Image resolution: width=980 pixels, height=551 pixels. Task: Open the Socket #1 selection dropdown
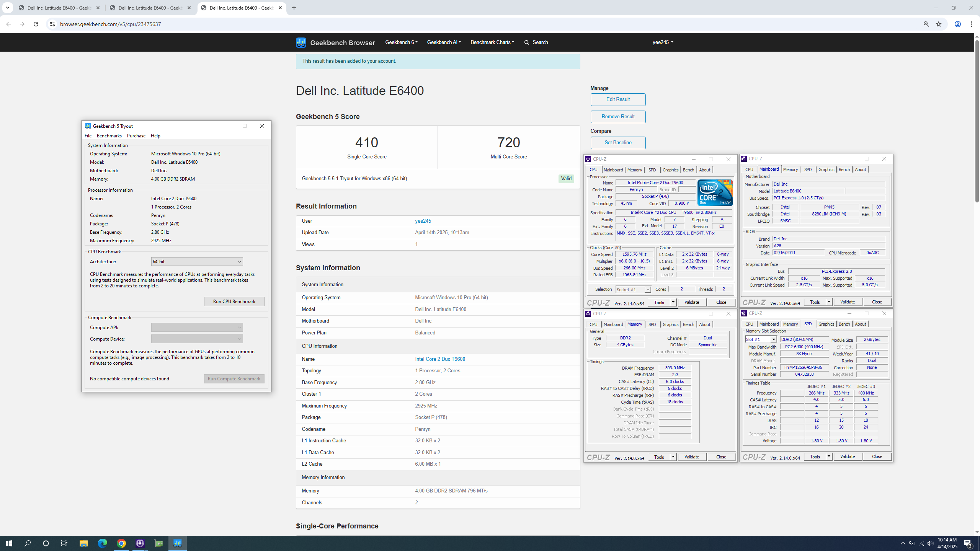pos(633,290)
